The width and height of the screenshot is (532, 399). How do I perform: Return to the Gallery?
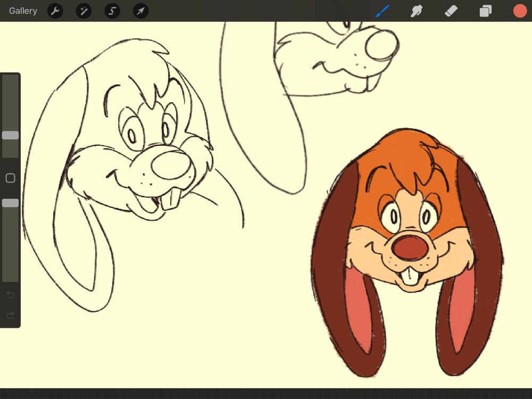click(23, 11)
